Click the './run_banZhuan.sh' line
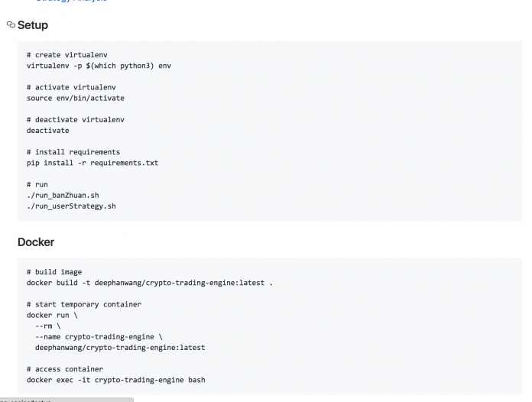The height and width of the screenshot is (402, 532). pos(63,196)
